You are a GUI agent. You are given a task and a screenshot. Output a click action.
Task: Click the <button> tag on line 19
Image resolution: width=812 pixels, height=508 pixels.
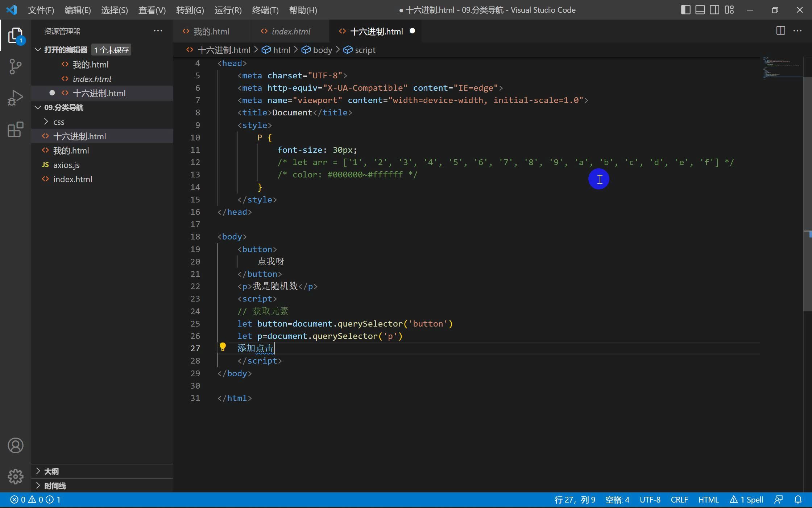(x=257, y=249)
